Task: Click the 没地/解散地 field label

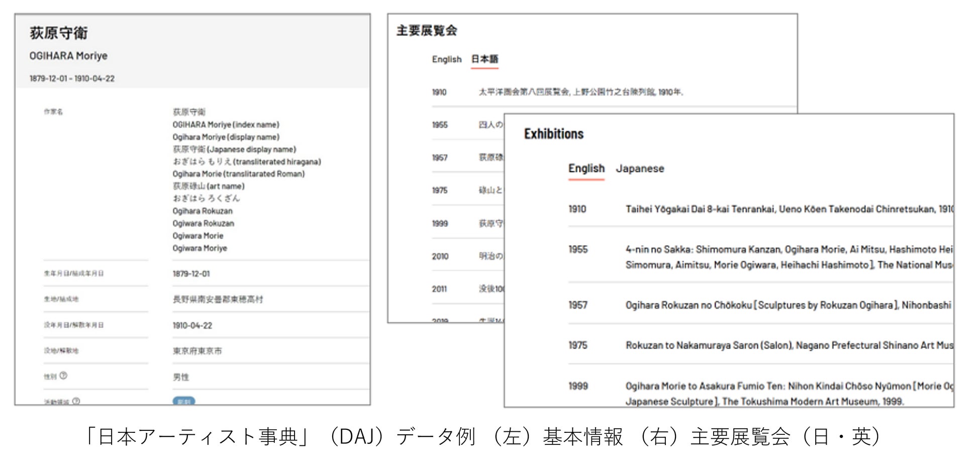Action: (61, 351)
